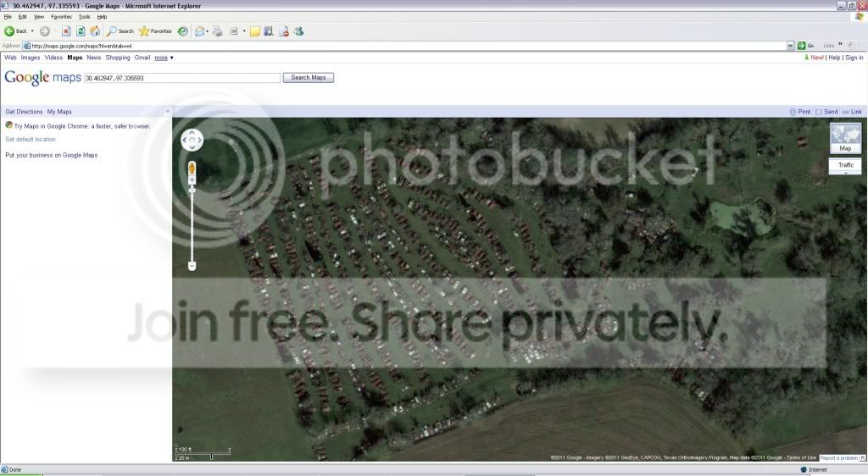Click the Search Maps button
The image size is (868, 476).
pyautogui.click(x=309, y=78)
